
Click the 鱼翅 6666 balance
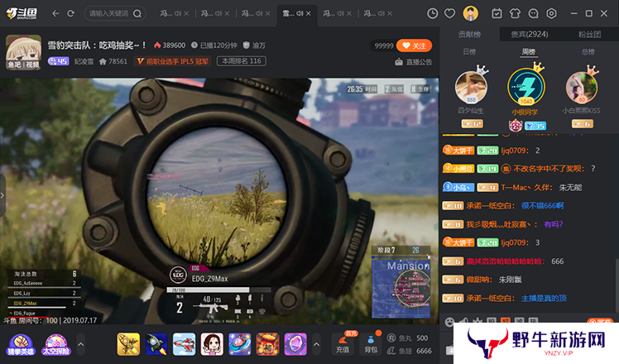pos(409,351)
